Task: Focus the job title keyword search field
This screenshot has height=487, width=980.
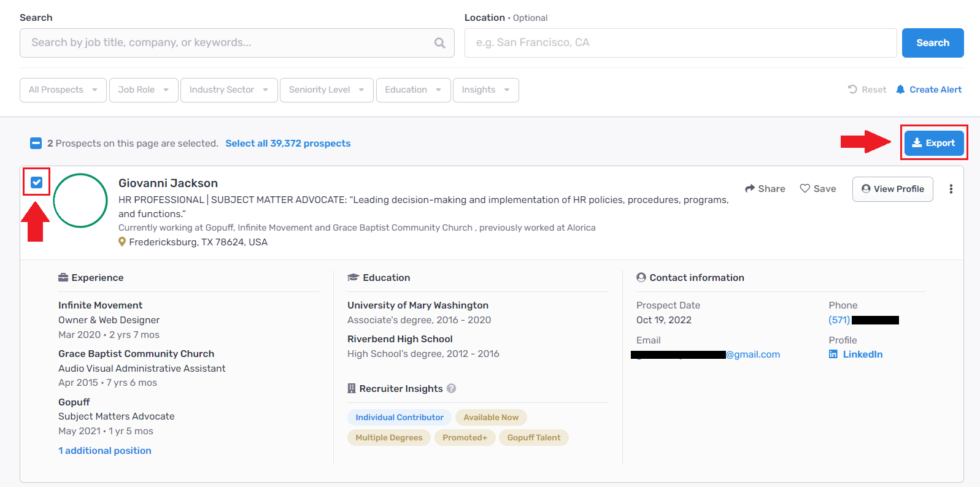Action: 237,43
